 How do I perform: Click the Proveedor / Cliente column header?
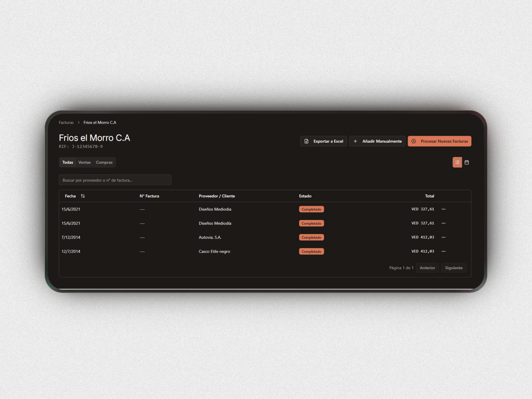(217, 196)
